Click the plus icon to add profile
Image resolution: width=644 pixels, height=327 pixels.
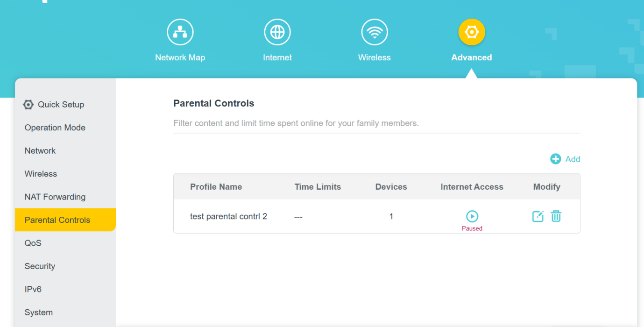555,159
